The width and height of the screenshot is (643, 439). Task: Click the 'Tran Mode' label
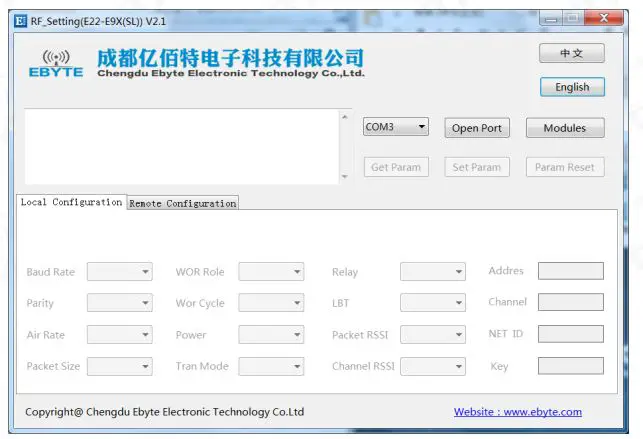coord(202,366)
